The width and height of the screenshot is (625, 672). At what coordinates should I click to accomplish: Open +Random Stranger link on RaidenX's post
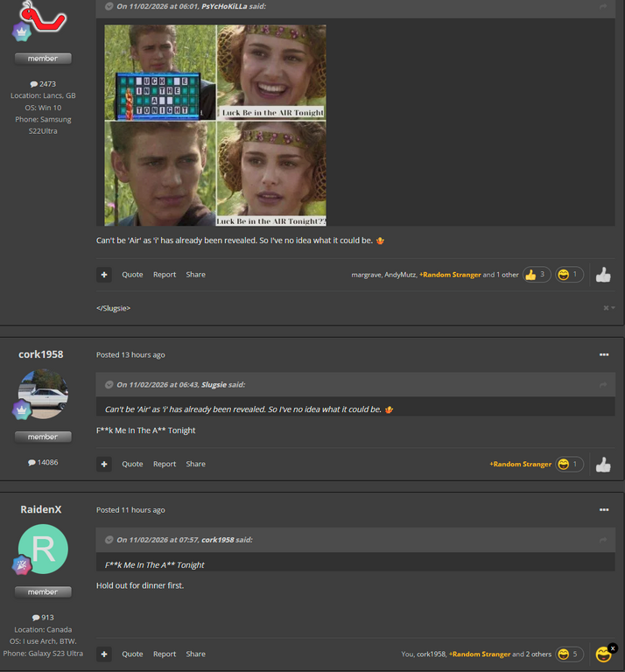tap(480, 654)
